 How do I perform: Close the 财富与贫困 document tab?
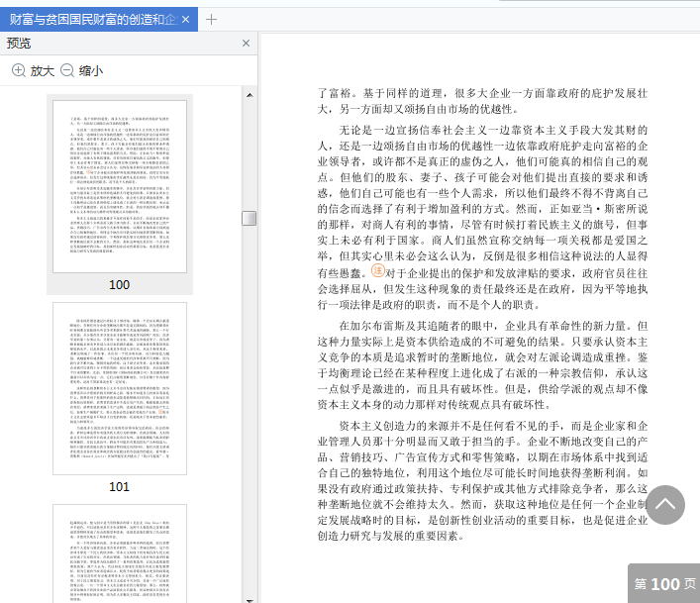[x=186, y=19]
